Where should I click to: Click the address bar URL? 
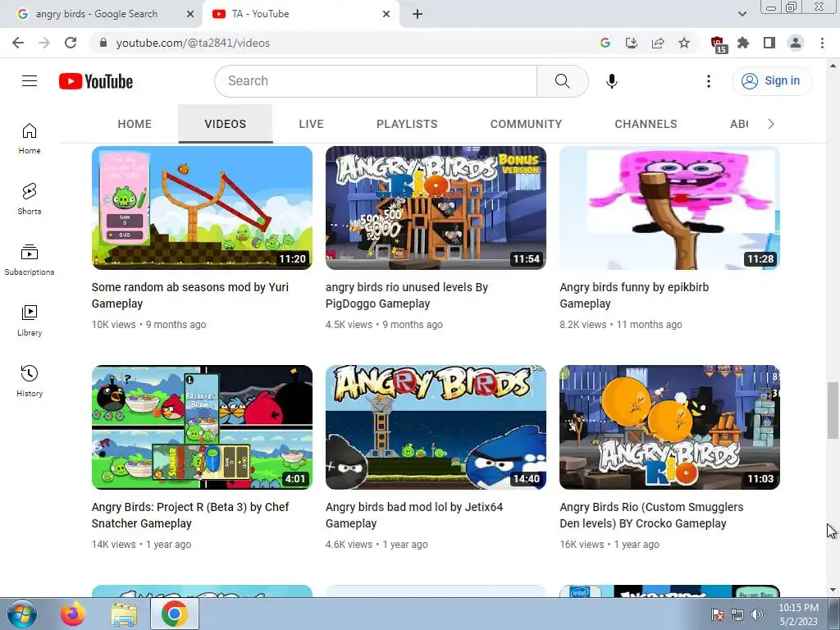pos(193,43)
